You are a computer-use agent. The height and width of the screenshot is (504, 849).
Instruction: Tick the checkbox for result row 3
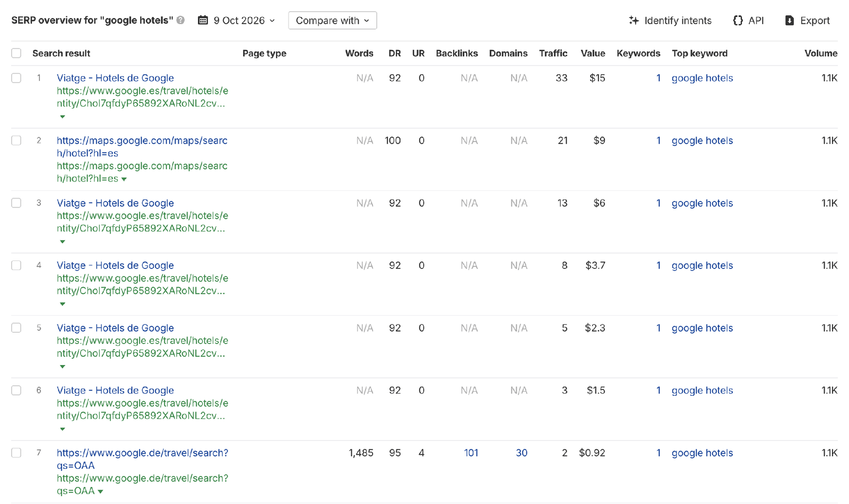click(16, 203)
